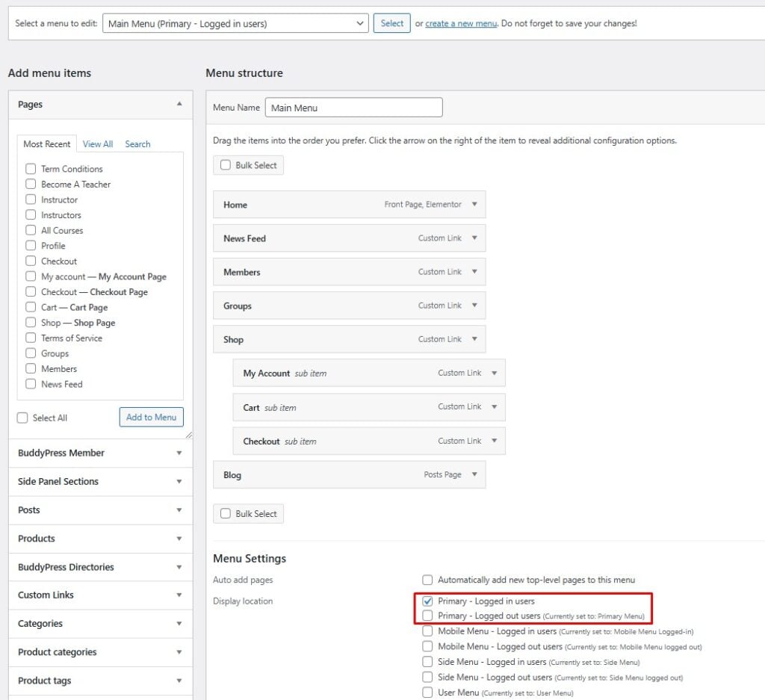Viewport: 765px width, 700px height.
Task: Switch to the Search tab
Action: point(137,144)
